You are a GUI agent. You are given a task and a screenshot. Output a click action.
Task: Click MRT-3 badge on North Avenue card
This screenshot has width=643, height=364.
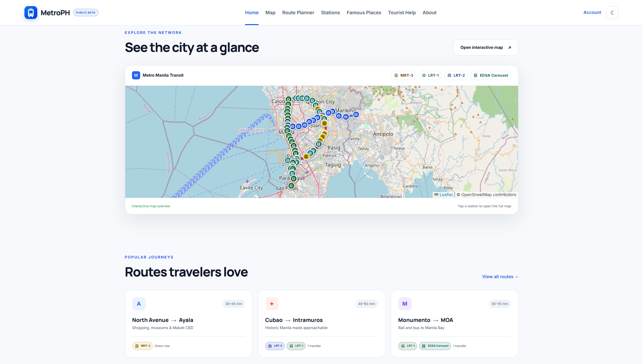(142, 346)
